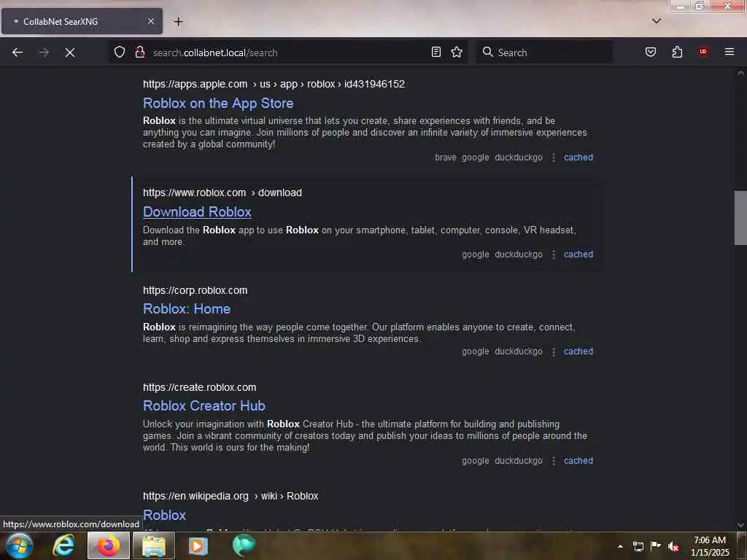
Task: Go back to the previous page
Action: [18, 52]
